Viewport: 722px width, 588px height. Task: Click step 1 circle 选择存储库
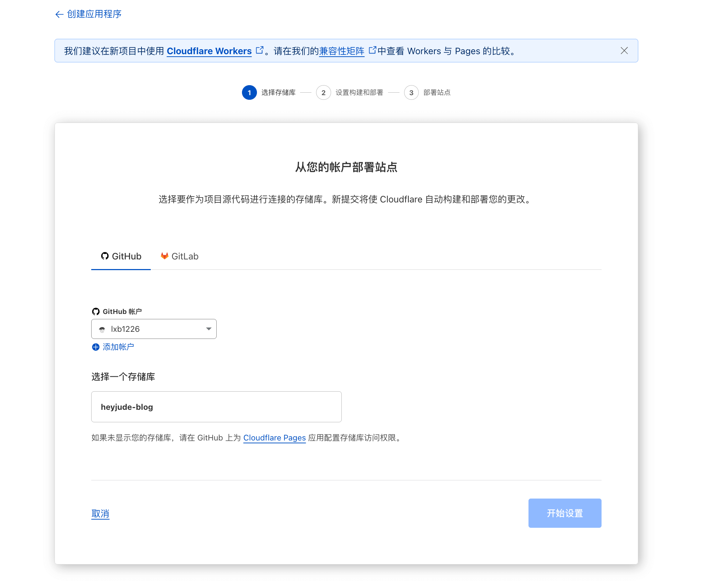click(249, 93)
